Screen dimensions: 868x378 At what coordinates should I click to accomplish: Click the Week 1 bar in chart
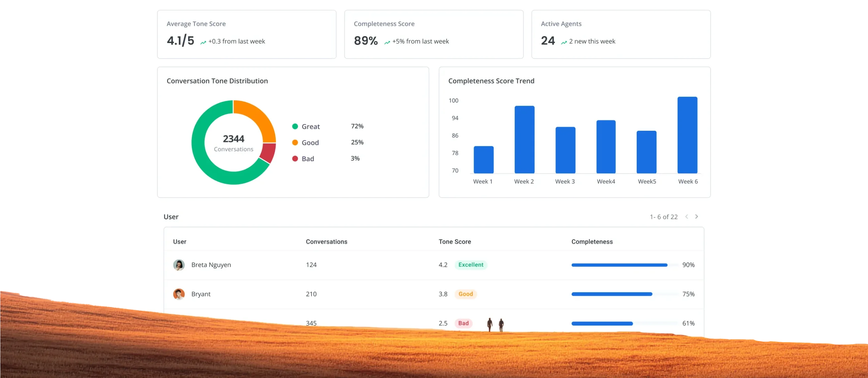pos(484,160)
